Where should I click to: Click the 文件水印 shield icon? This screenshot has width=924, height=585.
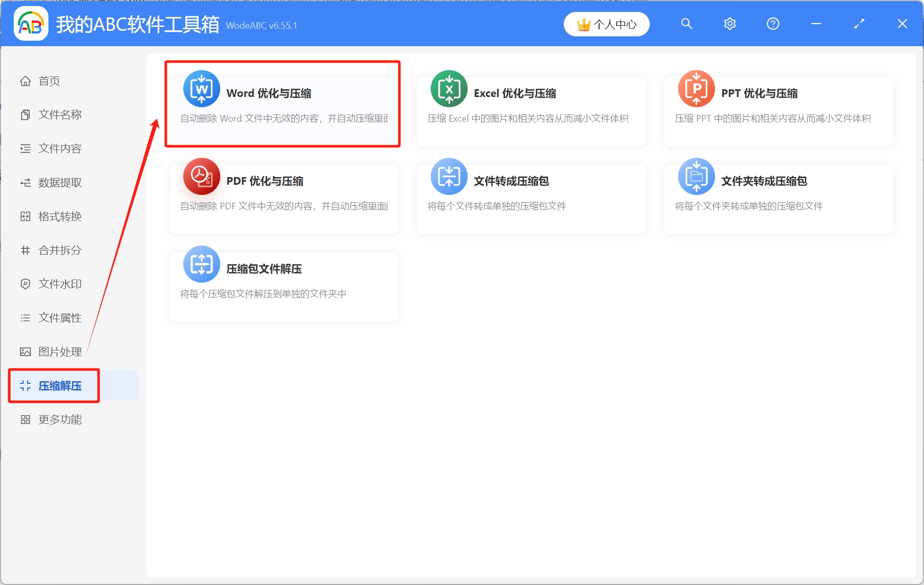click(x=25, y=284)
